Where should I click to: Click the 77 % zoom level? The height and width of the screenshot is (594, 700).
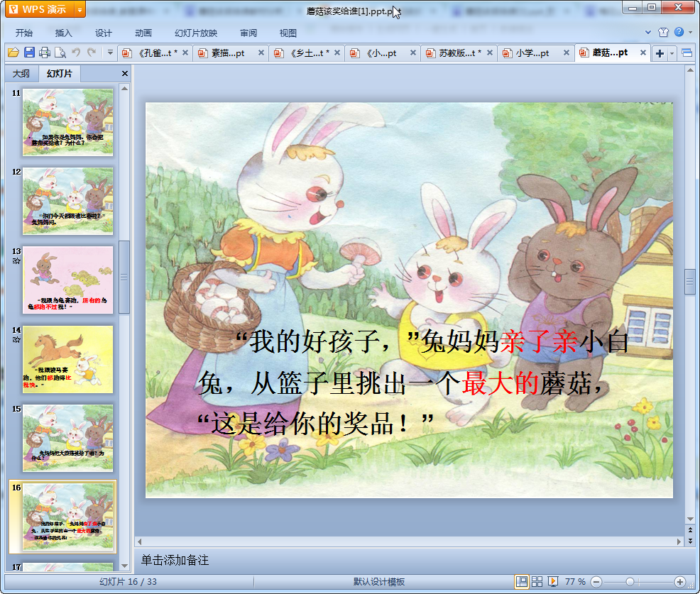click(575, 582)
